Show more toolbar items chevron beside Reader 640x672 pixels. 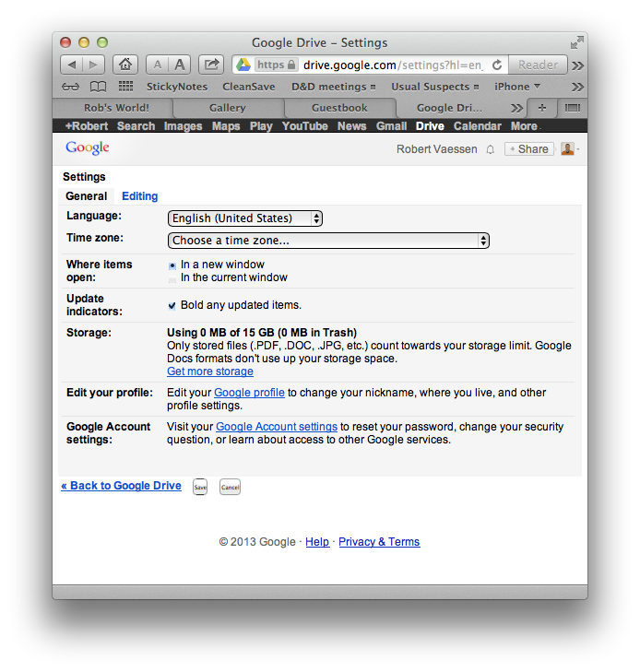pos(578,65)
